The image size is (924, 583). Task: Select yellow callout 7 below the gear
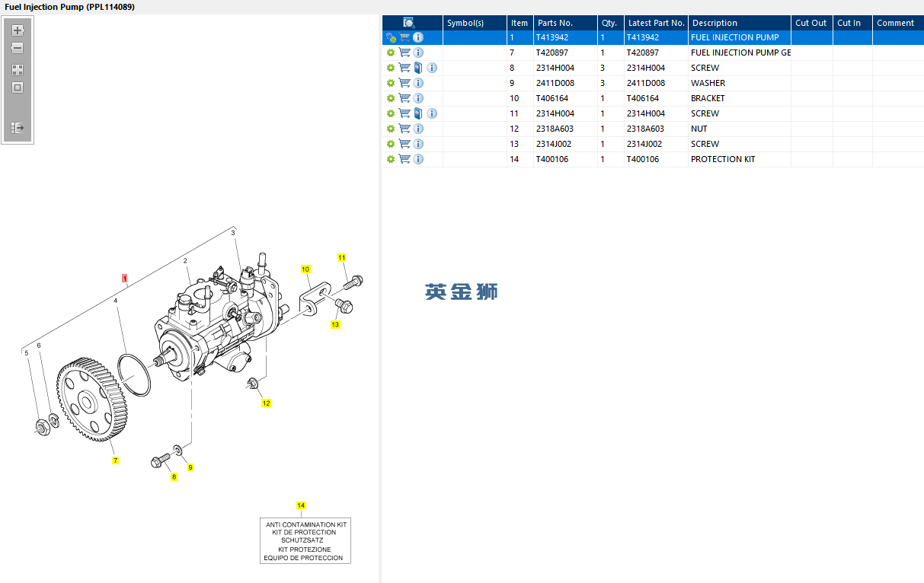tap(115, 460)
